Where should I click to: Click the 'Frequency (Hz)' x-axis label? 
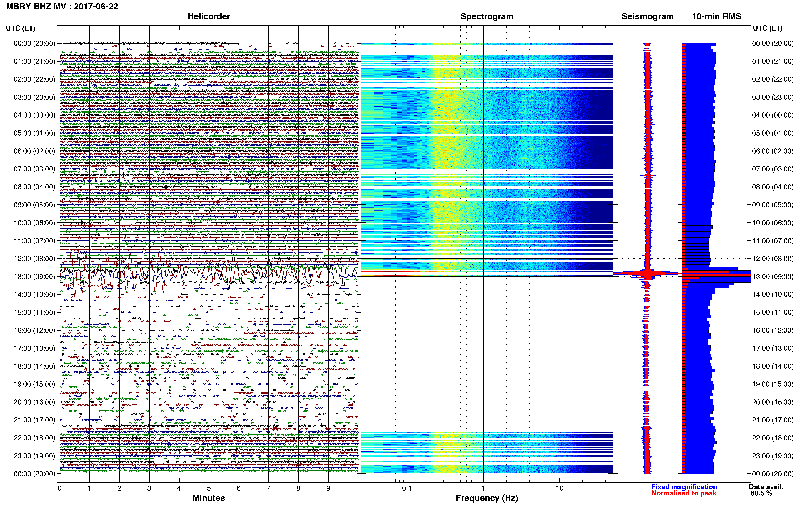point(487,498)
